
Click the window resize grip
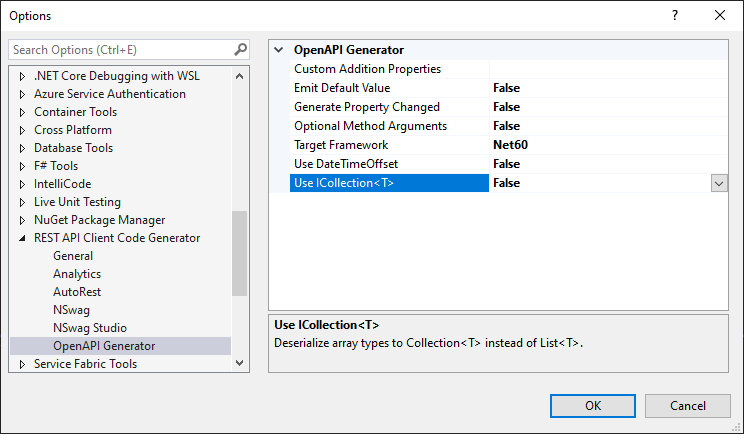736,426
